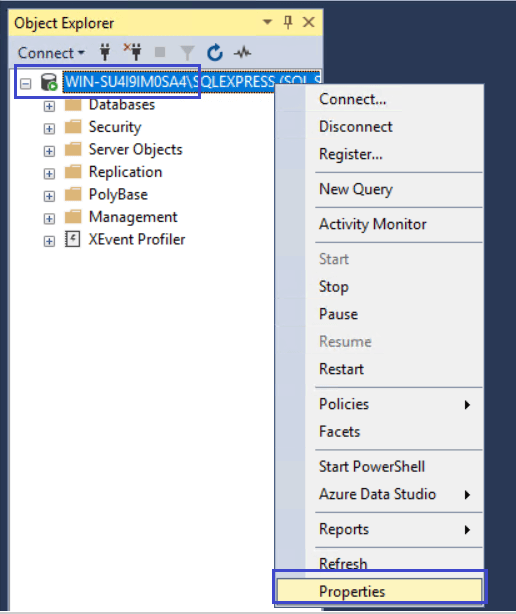Image resolution: width=516 pixels, height=614 pixels.
Task: Expand the Databases folder
Action: pos(49,107)
